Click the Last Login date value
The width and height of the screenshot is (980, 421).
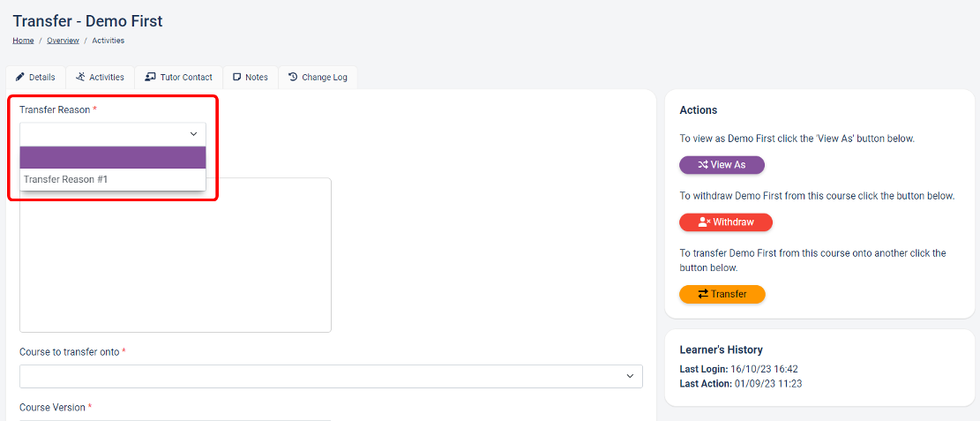pos(766,369)
